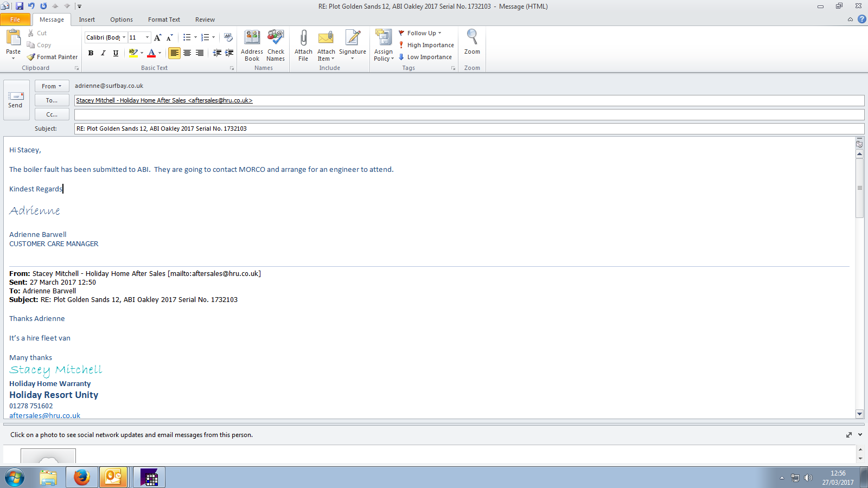The width and height of the screenshot is (868, 488).
Task: Click the Cc... button
Action: (x=52, y=114)
